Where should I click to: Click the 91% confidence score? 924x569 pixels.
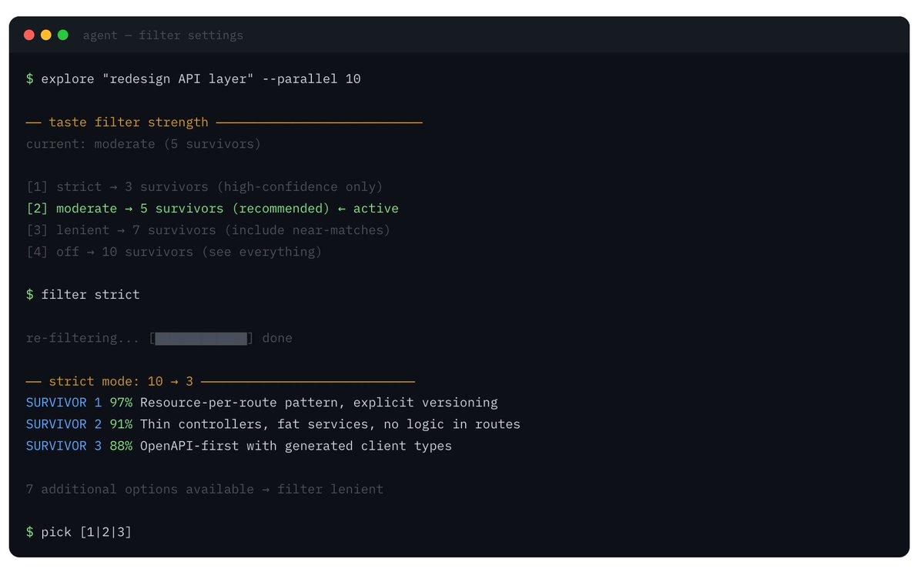pyautogui.click(x=121, y=424)
